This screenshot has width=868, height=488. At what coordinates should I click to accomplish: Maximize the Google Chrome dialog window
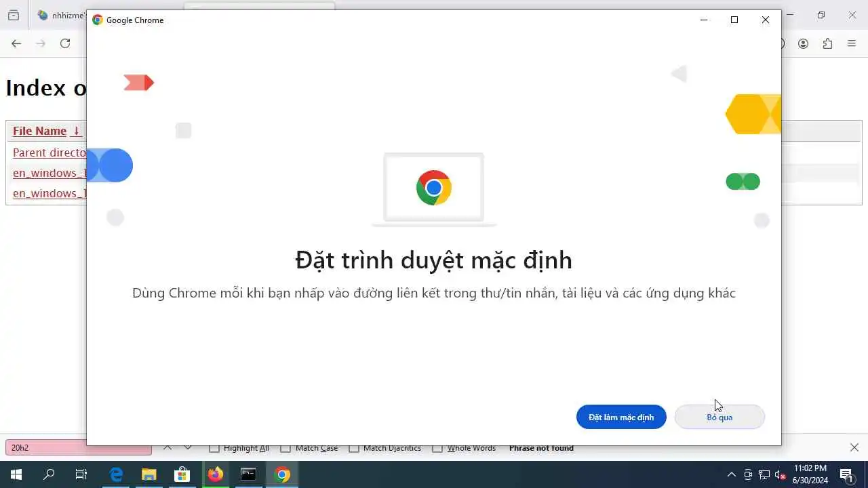coord(734,20)
